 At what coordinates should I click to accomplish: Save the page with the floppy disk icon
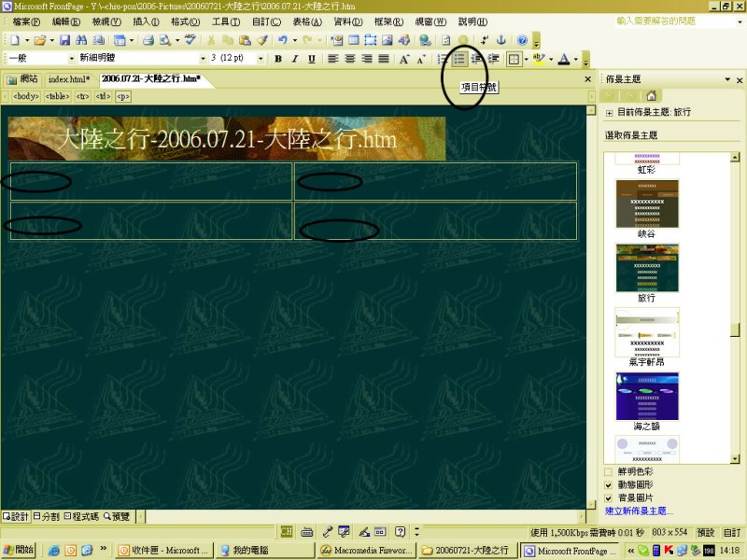click(64, 40)
